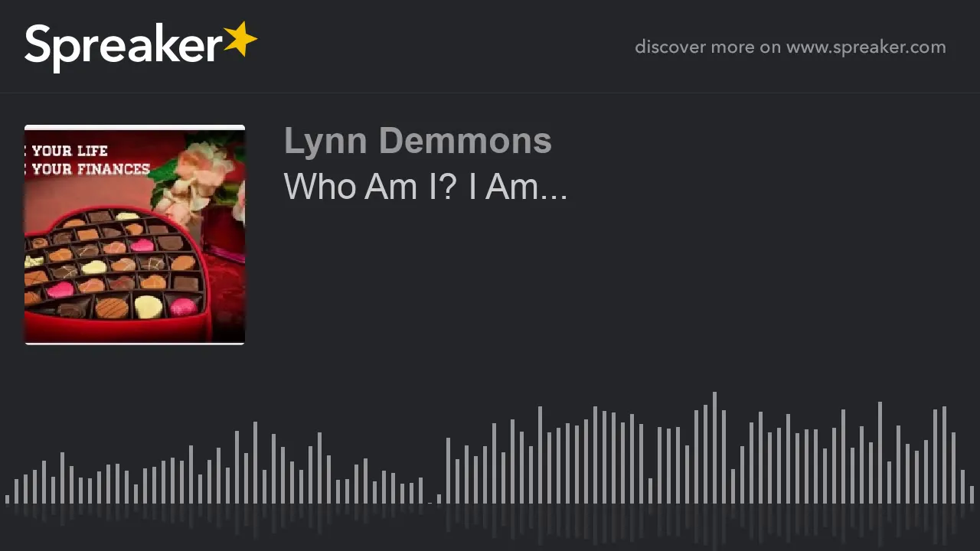
Task: Click 'YOUR LIFE' text on cover art
Action: [x=70, y=151]
